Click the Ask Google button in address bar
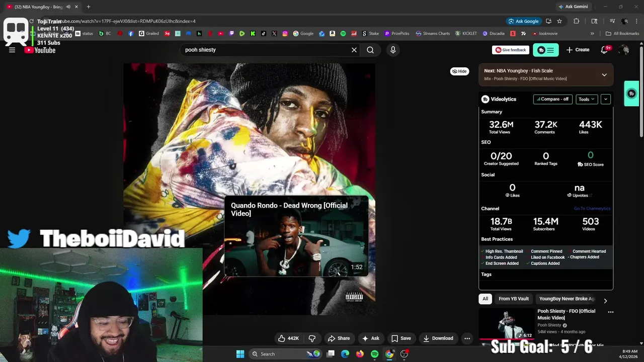 coord(524,21)
